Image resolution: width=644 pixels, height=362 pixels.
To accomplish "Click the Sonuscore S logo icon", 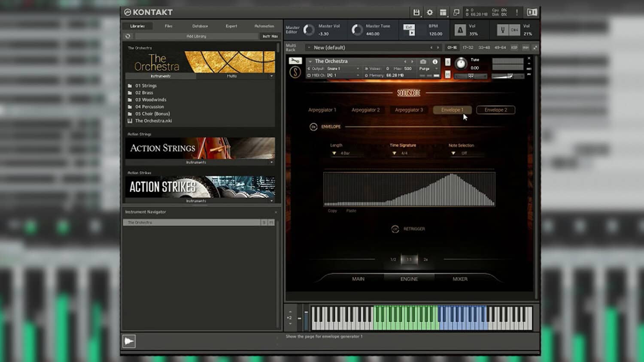I will 295,72.
